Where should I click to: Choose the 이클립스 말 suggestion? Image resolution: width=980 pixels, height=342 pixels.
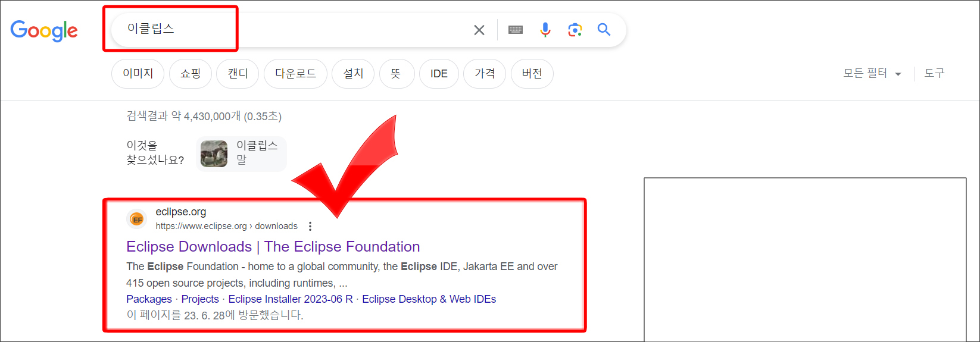pyautogui.click(x=241, y=153)
